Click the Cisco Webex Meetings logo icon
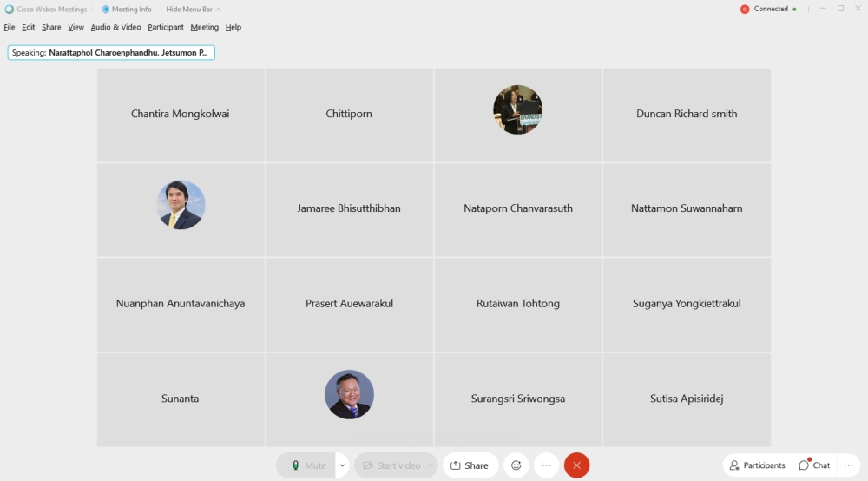This screenshot has height=481, width=868. [10, 10]
